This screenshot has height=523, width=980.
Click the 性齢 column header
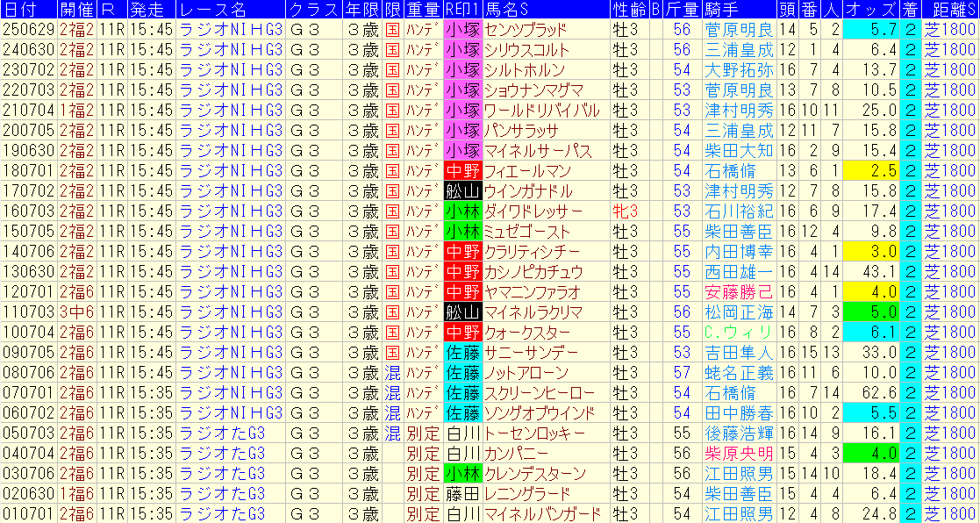(x=629, y=9)
